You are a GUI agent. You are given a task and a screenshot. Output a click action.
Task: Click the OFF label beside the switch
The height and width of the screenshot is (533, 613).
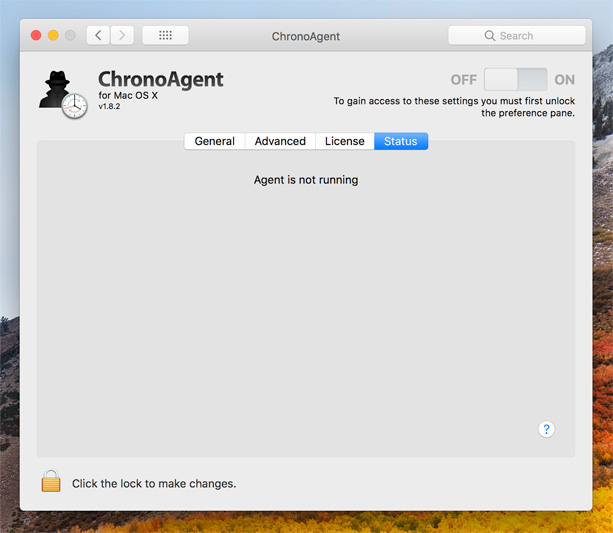pyautogui.click(x=464, y=80)
